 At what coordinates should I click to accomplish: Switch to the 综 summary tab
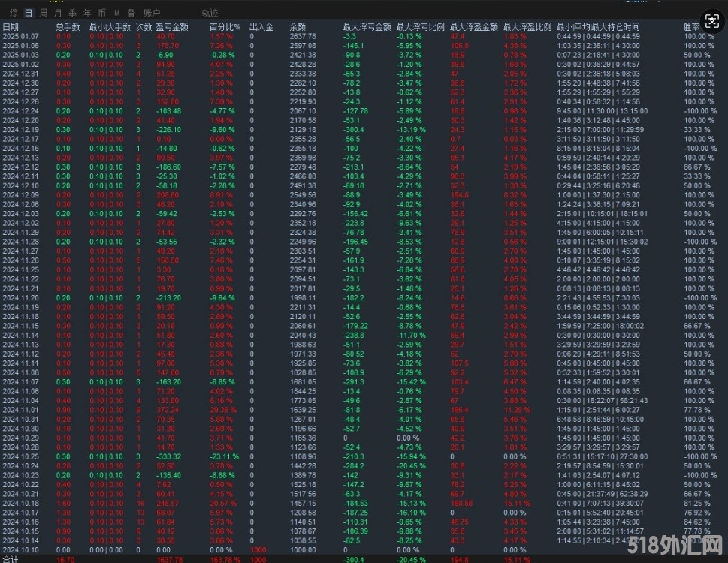[12, 13]
